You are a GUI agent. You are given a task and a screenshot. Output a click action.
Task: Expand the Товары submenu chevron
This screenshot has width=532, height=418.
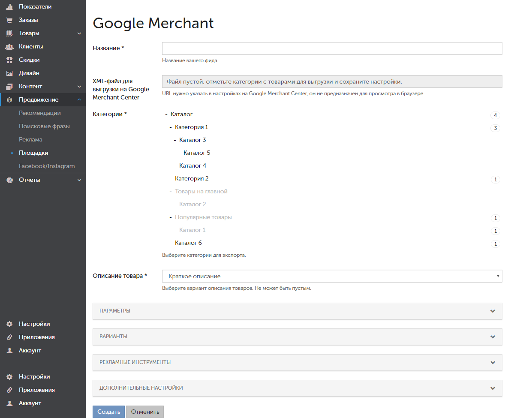[79, 33]
